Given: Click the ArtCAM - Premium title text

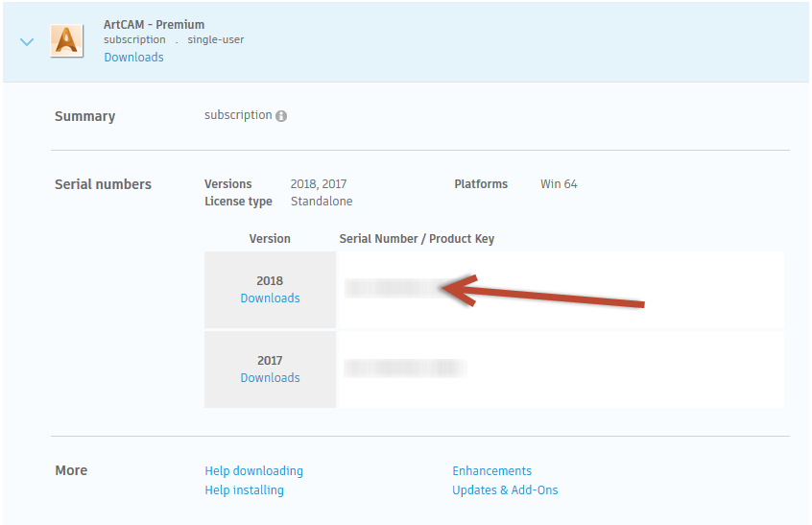Looking at the screenshot, I should click(154, 25).
